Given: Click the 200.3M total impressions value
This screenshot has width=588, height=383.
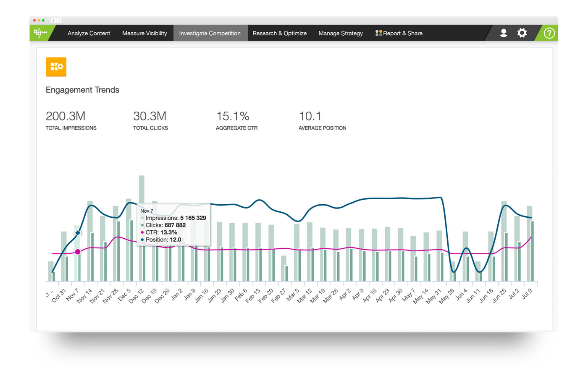Looking at the screenshot, I should click(x=66, y=116).
